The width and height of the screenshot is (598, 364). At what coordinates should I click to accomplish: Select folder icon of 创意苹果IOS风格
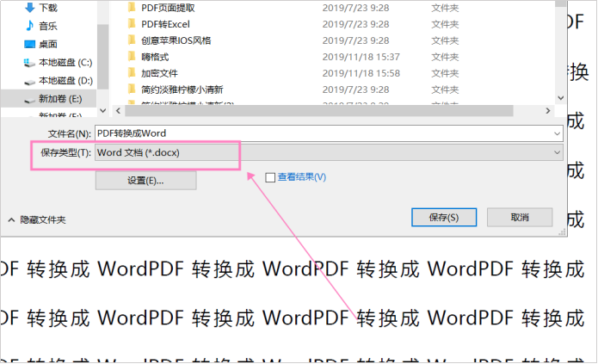tap(132, 40)
